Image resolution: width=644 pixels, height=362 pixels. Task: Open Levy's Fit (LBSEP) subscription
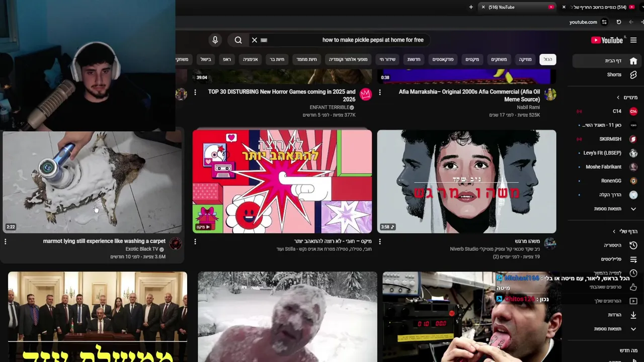click(608, 153)
